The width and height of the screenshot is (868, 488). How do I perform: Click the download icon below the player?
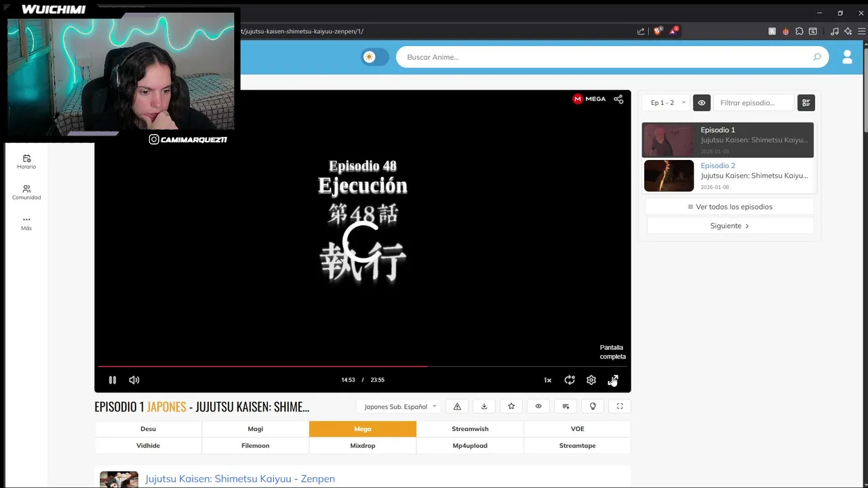pyautogui.click(x=484, y=407)
